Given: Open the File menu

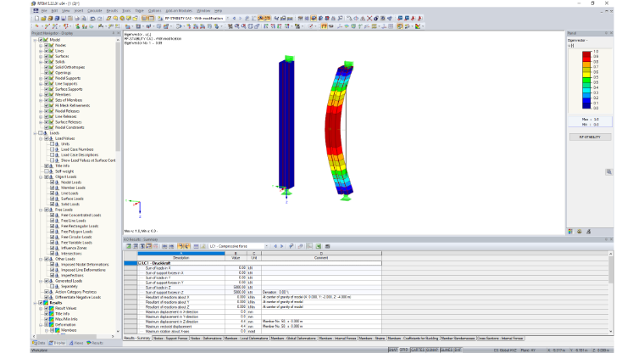Looking at the screenshot, I should [x=44, y=11].
